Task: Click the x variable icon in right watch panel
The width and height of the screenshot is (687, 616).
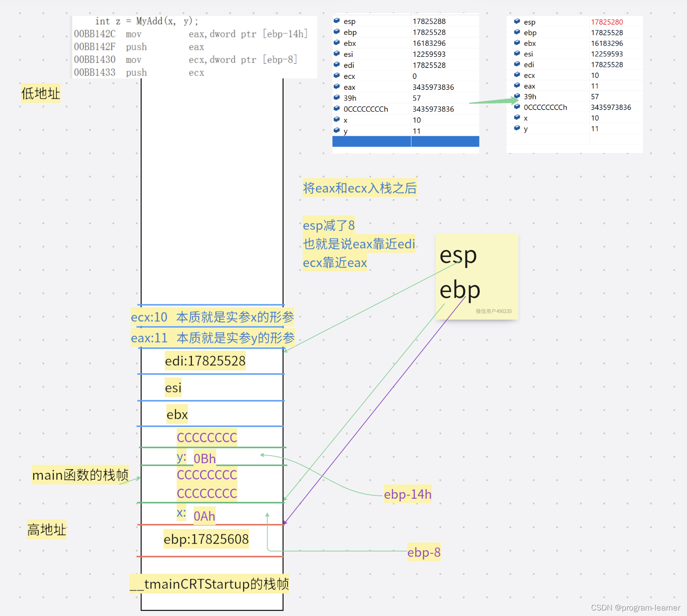Action: (x=517, y=117)
